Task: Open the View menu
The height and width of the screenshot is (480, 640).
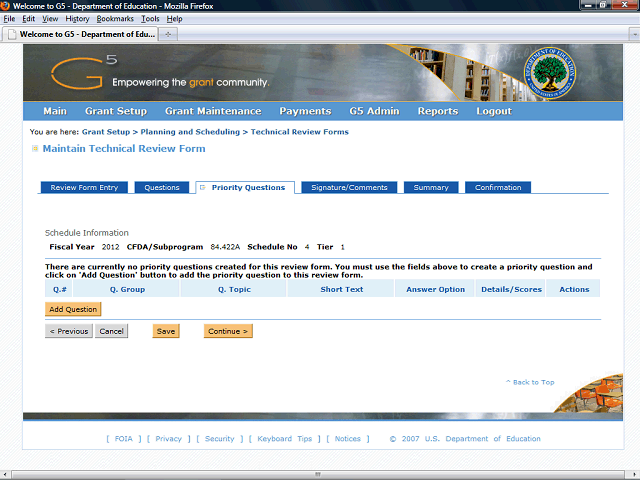Action: [50, 19]
